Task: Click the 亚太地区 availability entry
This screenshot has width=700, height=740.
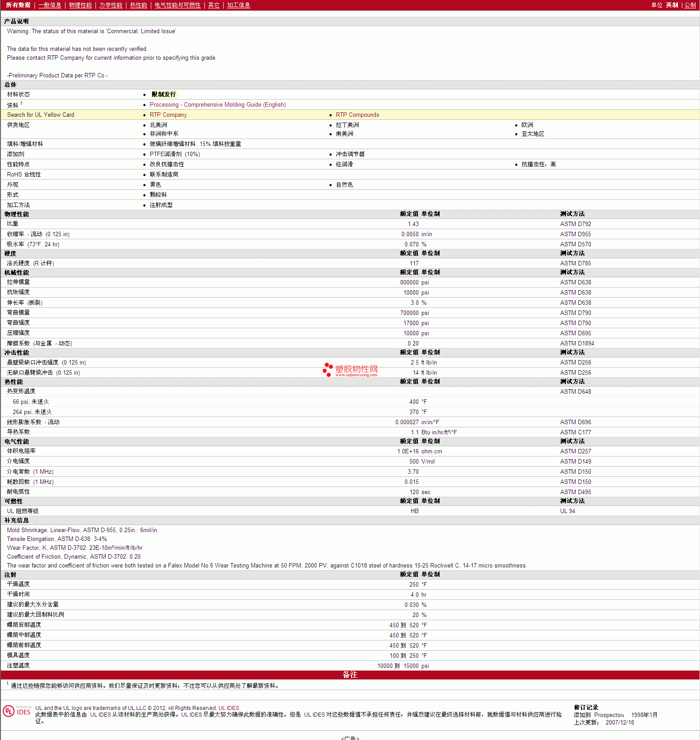Action: [533, 134]
